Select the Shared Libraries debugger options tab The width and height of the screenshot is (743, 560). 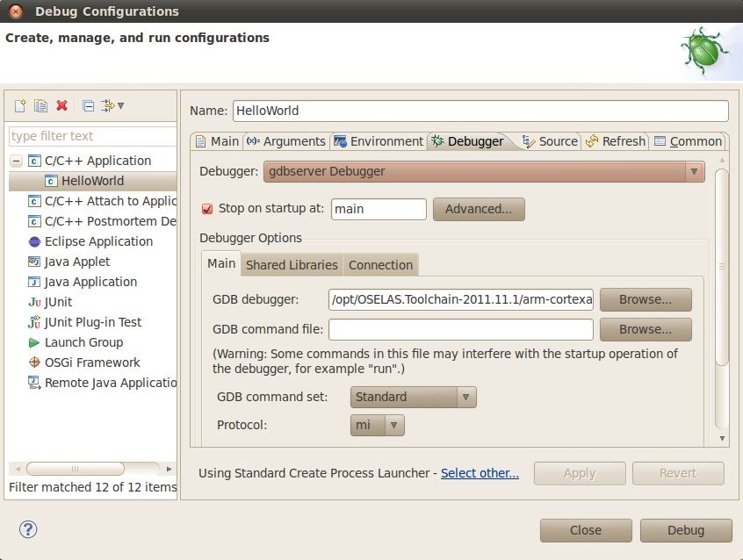[x=292, y=265]
